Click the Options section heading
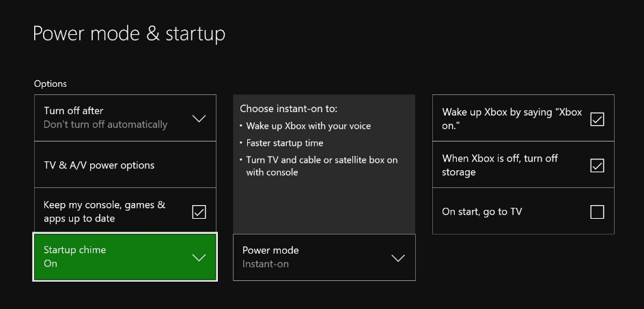Screen dimensions: 644x309 51,83
